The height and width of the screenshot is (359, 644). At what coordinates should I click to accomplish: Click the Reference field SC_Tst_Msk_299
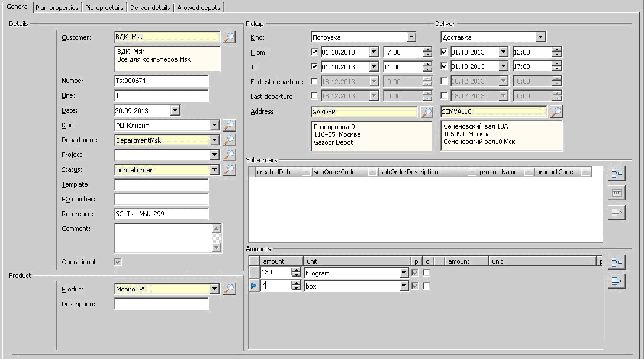[x=162, y=214]
